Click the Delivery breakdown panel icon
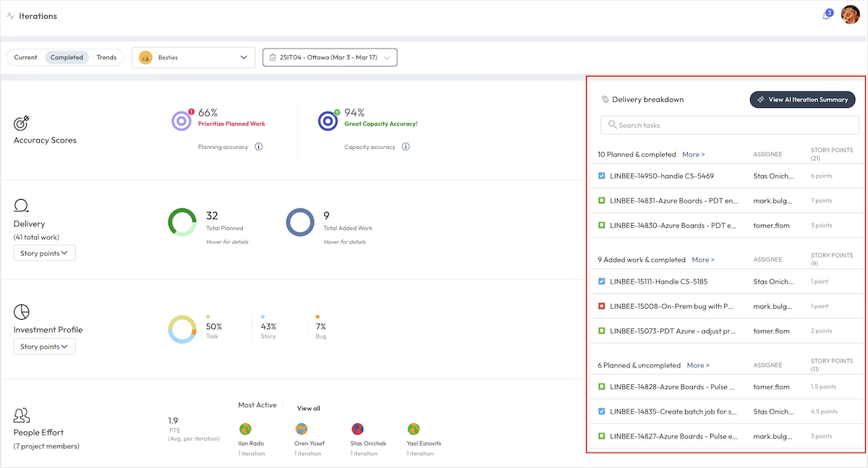 pos(605,100)
